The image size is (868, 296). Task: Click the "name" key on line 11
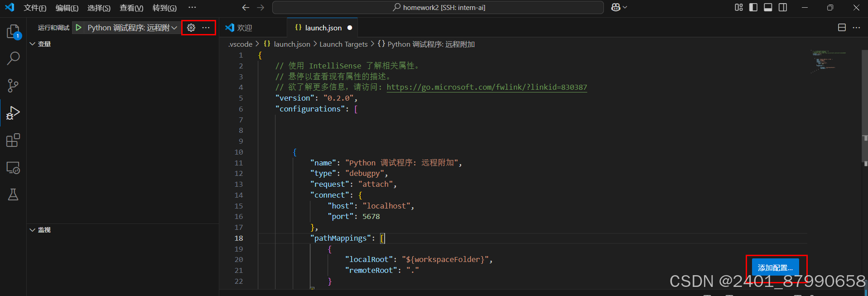point(323,163)
